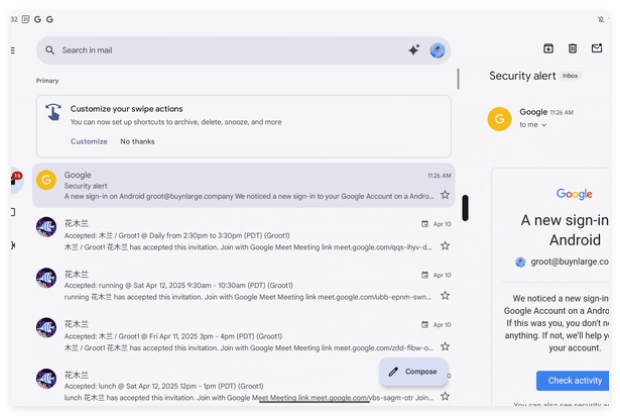Open the Google Security alert message
Viewport: 620px width, 417px height.
tap(240, 185)
